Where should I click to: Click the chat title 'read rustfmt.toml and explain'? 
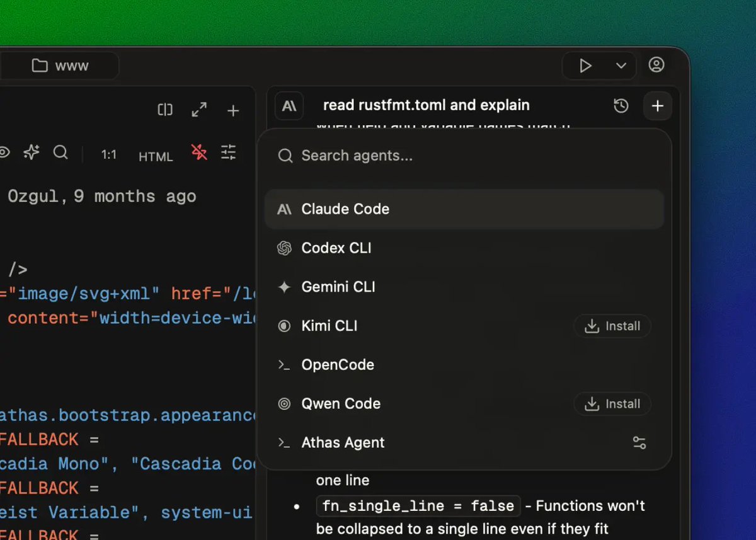[x=427, y=105]
